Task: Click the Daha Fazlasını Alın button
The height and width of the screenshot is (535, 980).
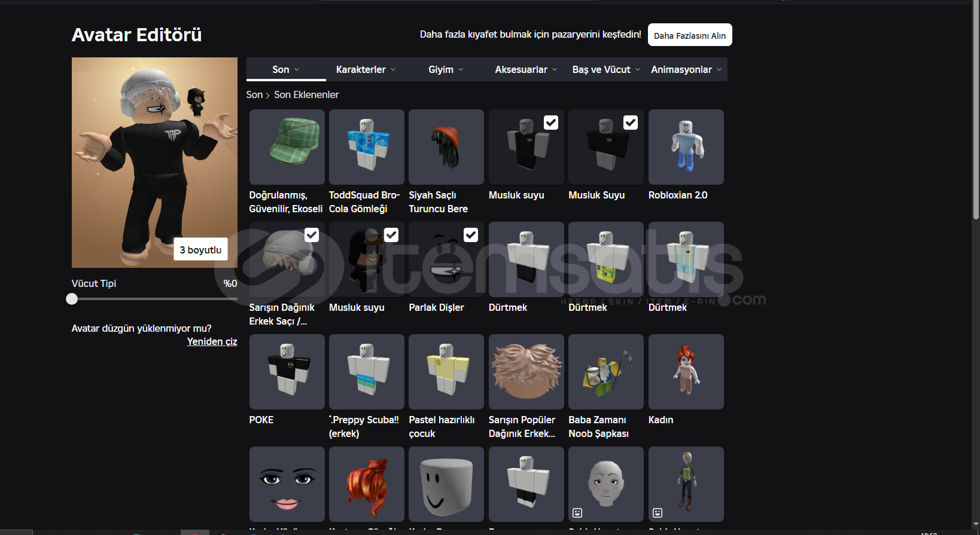Action: click(x=690, y=35)
